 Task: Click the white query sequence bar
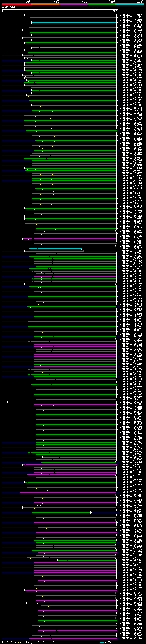(60, 10)
